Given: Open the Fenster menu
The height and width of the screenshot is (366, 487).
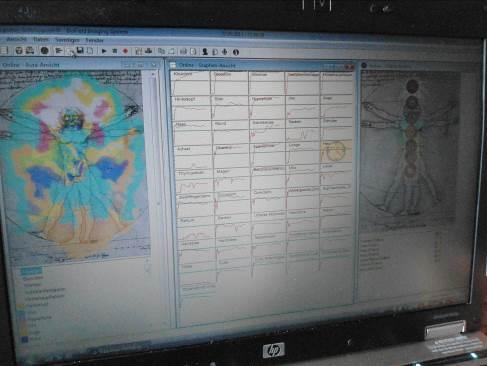Looking at the screenshot, I should point(95,40).
